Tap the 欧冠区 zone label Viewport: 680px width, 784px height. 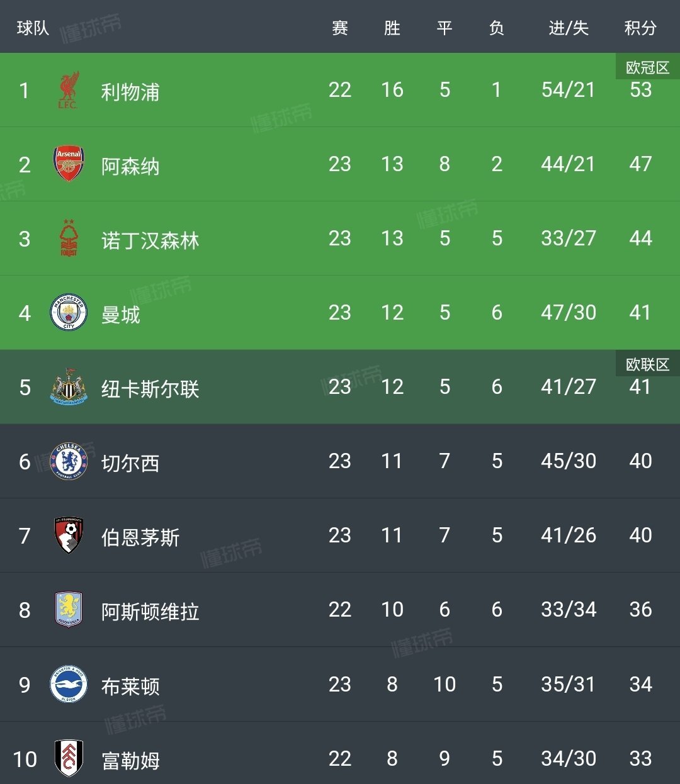647,67
